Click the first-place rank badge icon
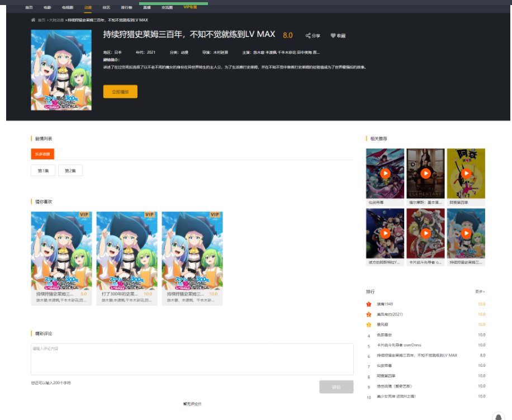Screen dimensions: 512x420 coord(369,304)
